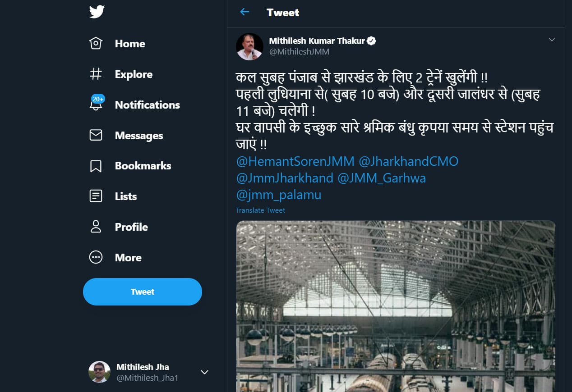Click the verified badge next to the name
Viewport: 572px width, 392px height.
(371, 40)
